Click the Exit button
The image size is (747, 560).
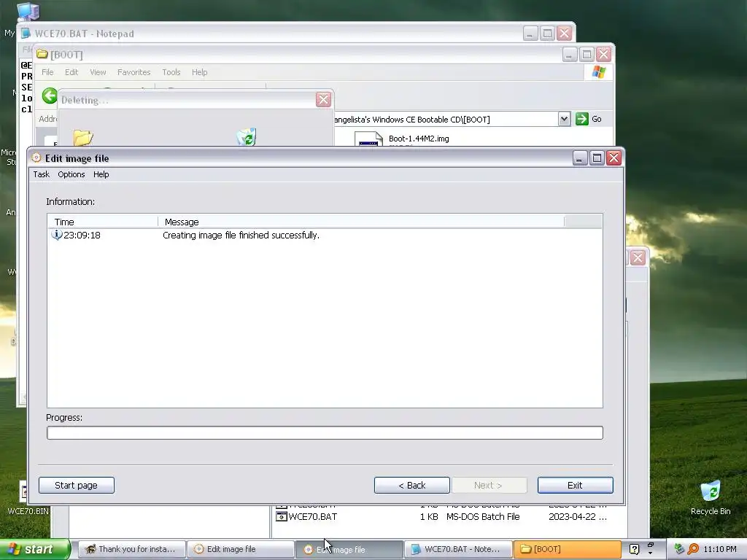[x=575, y=485]
